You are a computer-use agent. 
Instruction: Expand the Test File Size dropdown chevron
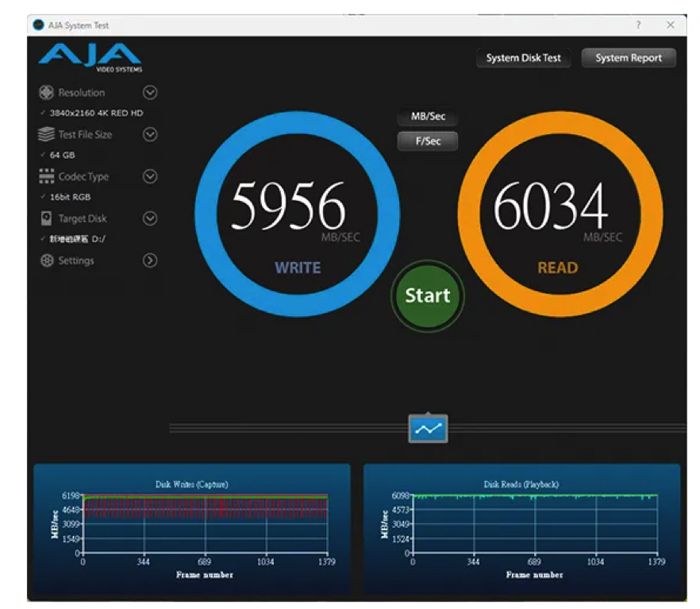click(150, 134)
